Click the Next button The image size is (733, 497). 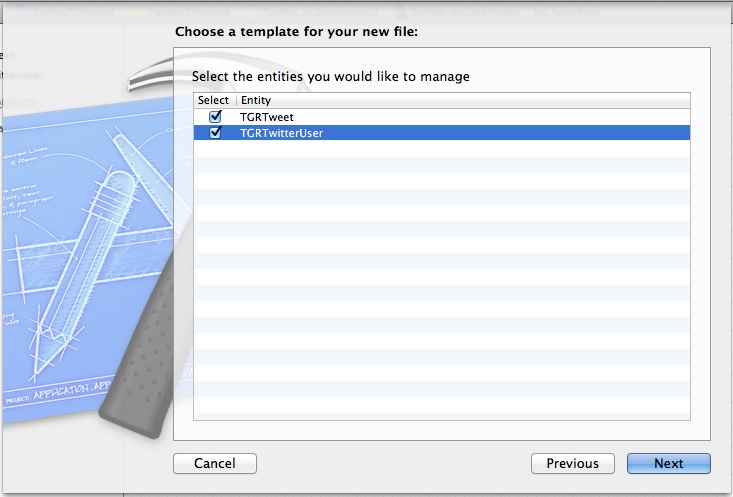[x=668, y=463]
